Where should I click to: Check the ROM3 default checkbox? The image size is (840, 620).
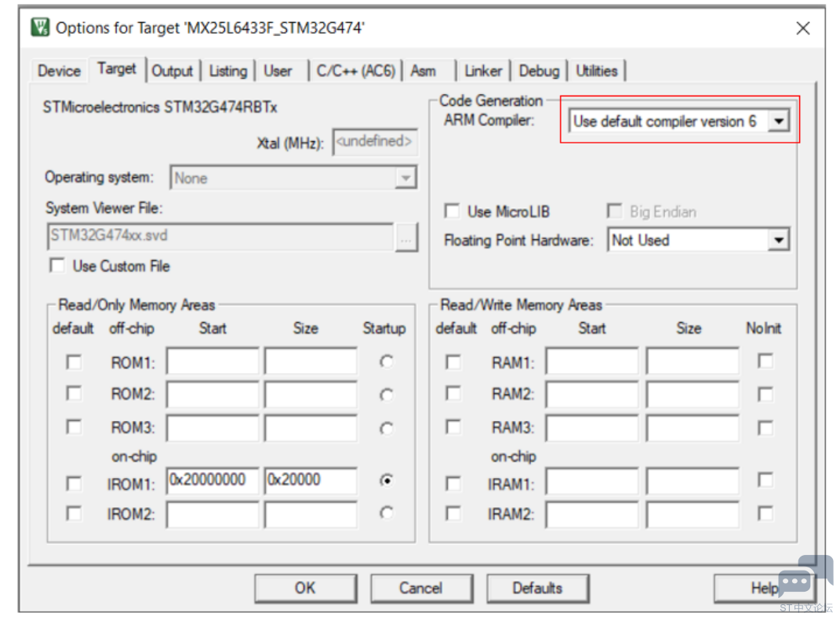(74, 427)
